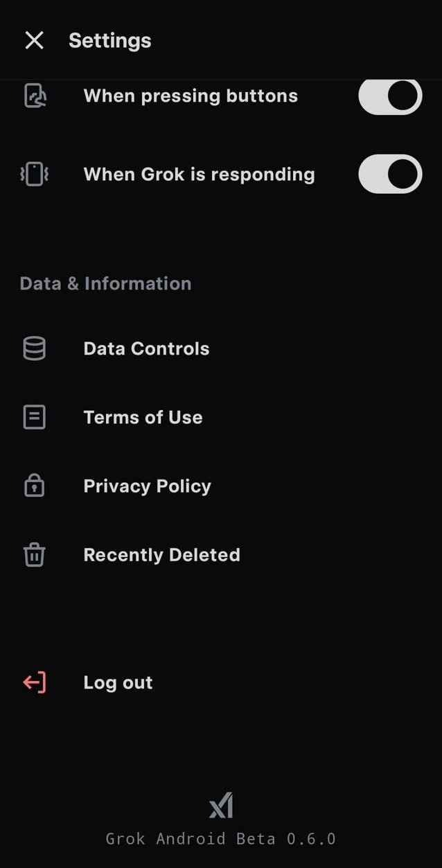442x868 pixels.
Task: Open the Data Controls settings entry
Action: pos(145,348)
